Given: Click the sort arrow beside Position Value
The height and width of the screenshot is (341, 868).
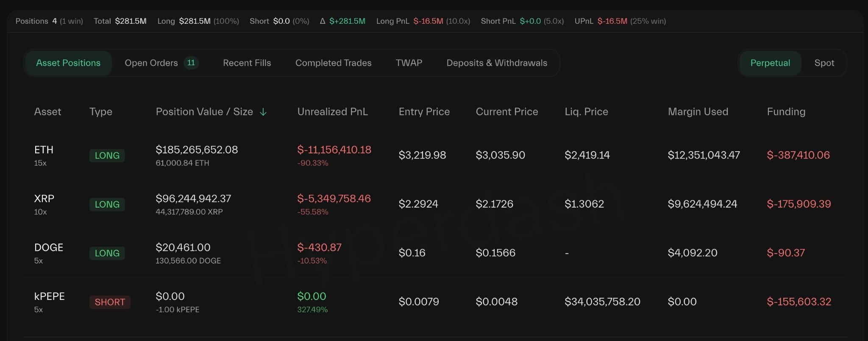Looking at the screenshot, I should [263, 112].
